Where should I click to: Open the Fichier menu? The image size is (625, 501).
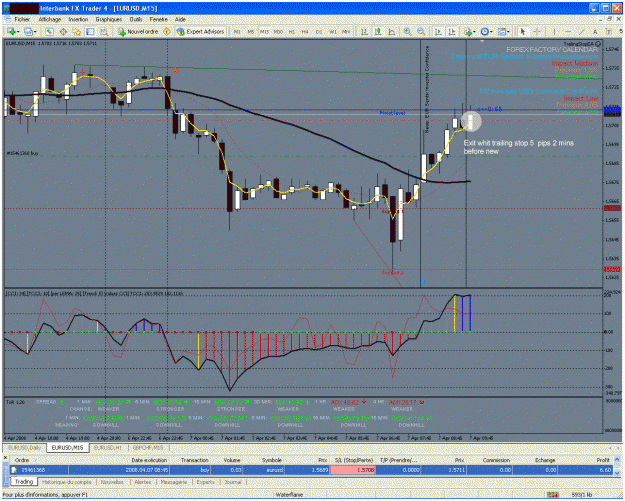click(22, 19)
